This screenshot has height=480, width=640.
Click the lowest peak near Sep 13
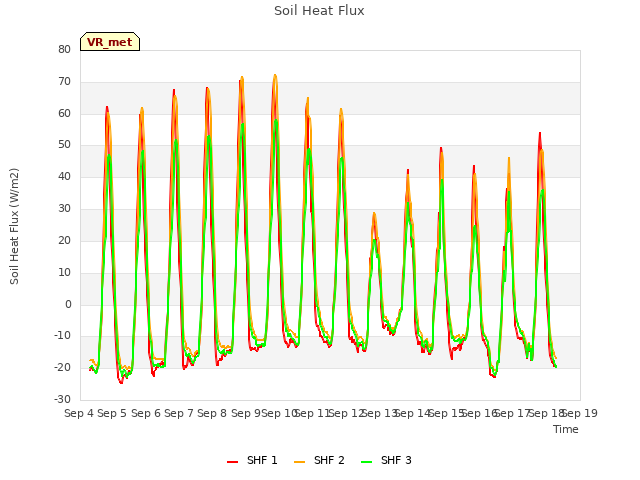[x=374, y=213]
